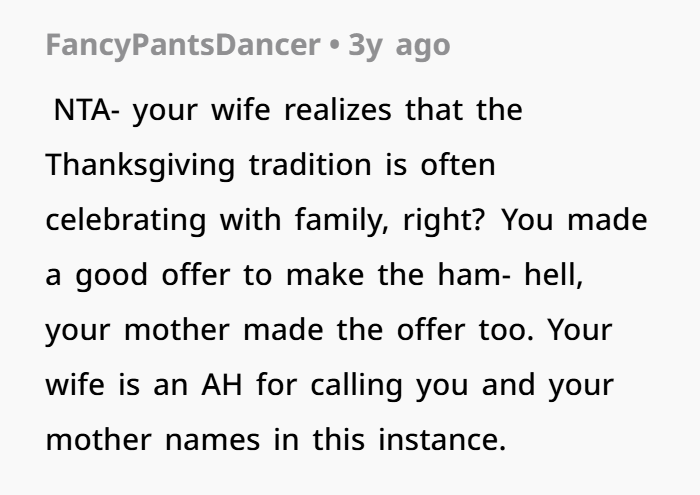This screenshot has width=700, height=495.
Task: Click the abbreviation "AH" in the comment
Action: tap(215, 385)
